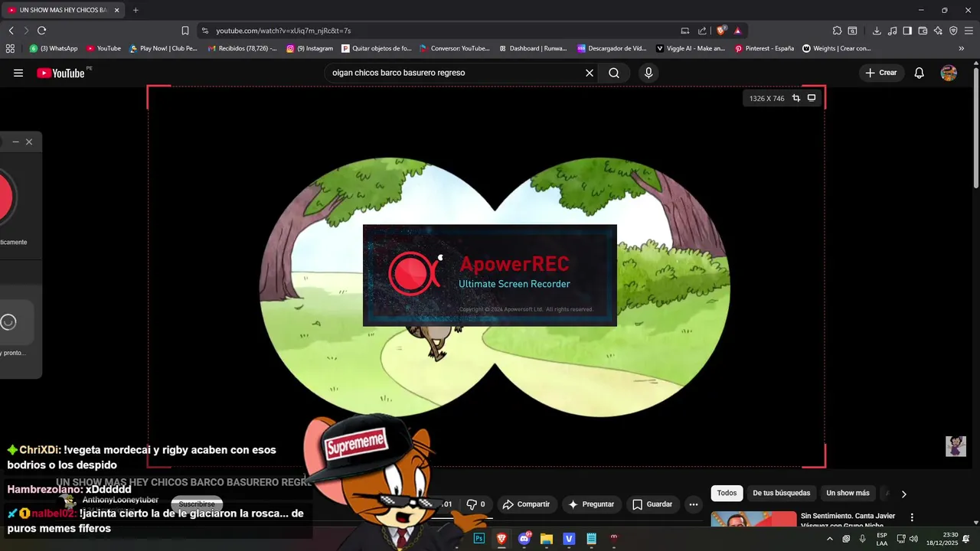980x551 pixels.
Task: Run the search with magnifier button
Action: tap(614, 73)
